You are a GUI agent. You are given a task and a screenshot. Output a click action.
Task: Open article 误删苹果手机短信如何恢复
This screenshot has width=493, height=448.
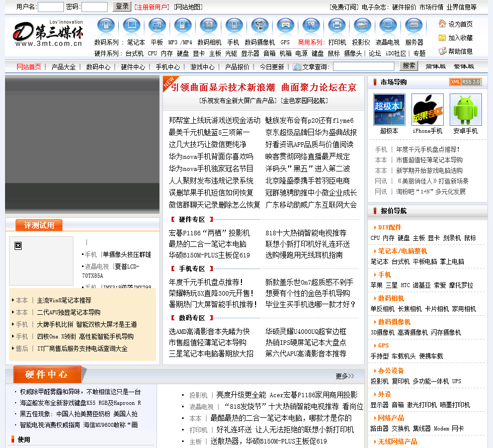point(211,193)
